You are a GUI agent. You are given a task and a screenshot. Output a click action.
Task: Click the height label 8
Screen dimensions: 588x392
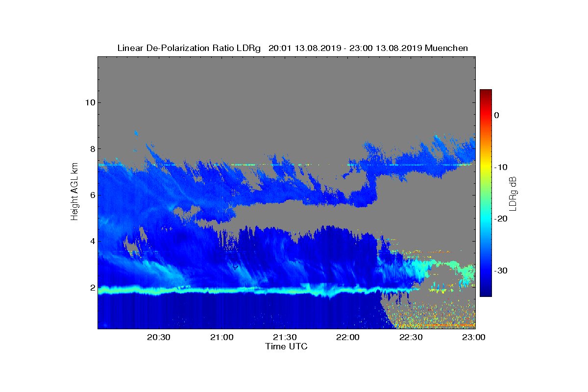click(x=92, y=148)
